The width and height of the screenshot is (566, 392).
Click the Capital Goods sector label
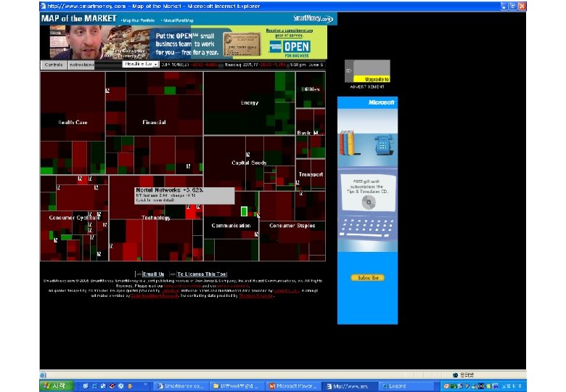click(249, 163)
